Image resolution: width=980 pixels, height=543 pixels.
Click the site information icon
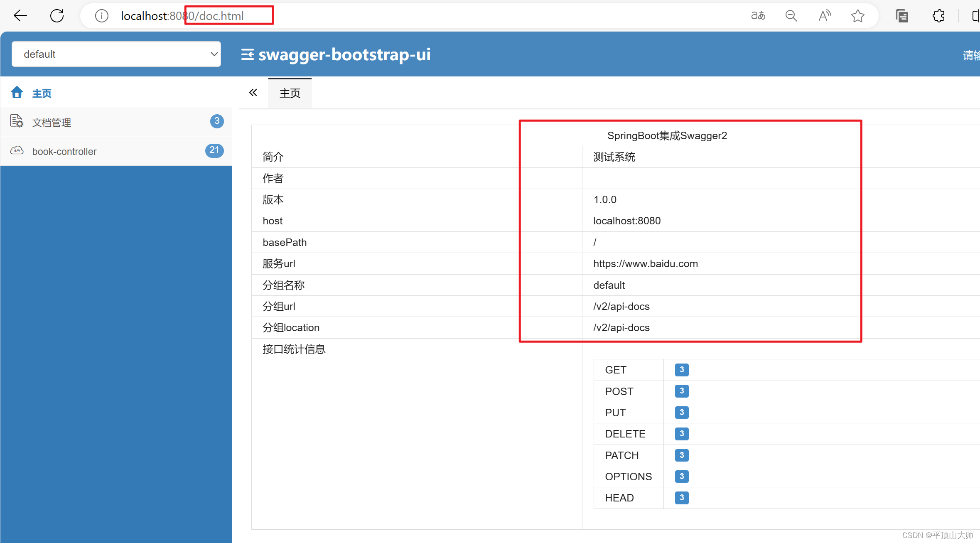pos(101,16)
